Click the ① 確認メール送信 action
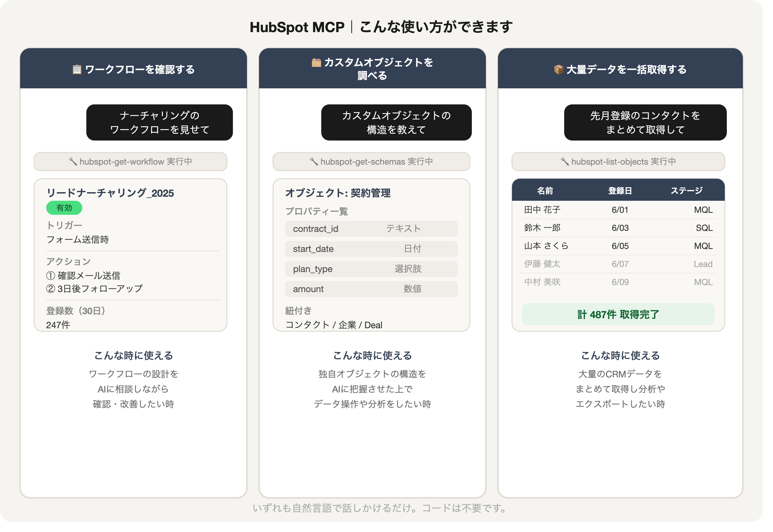 (83, 276)
